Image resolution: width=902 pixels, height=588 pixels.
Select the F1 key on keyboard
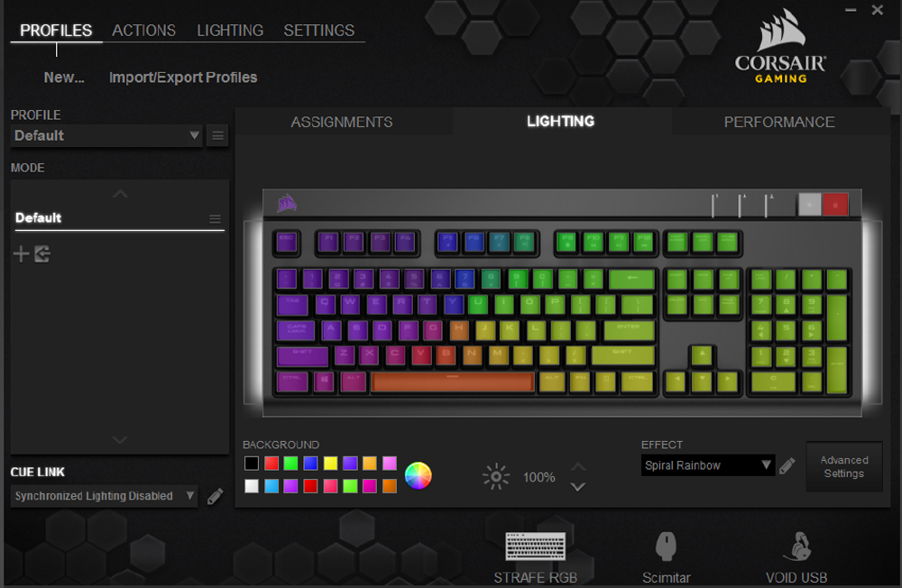point(328,243)
